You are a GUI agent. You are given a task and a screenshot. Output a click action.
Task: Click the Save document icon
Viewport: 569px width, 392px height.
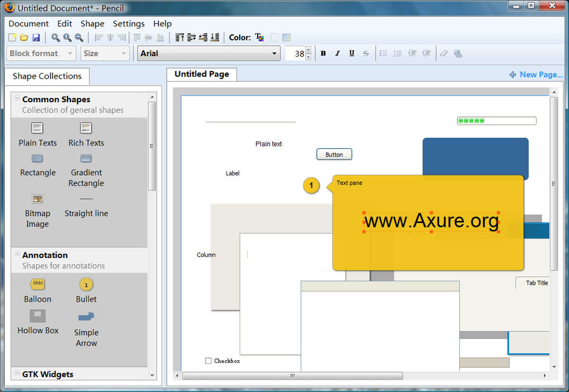(36, 38)
